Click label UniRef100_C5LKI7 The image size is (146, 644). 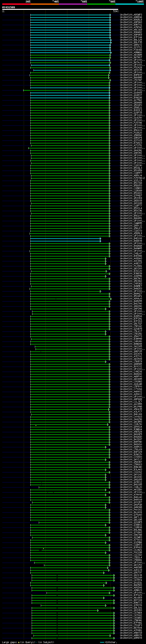131,331
